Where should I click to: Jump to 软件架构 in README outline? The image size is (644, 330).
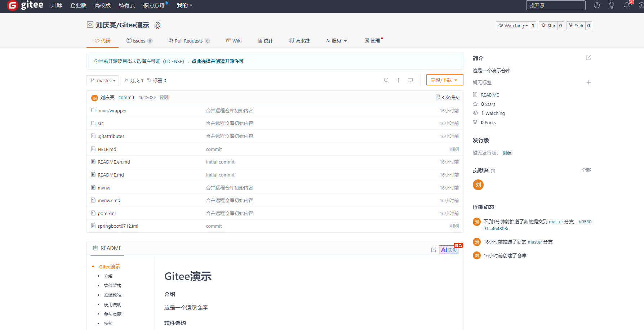coord(112,285)
